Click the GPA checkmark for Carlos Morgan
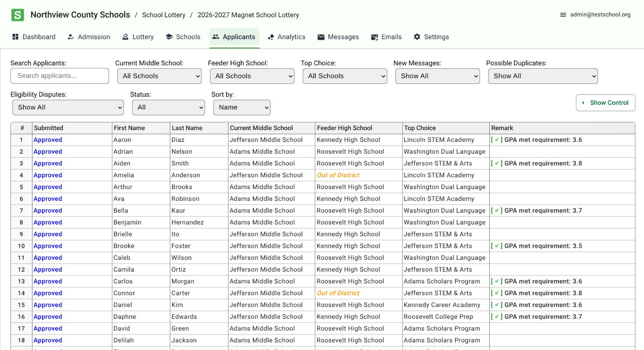644x350 pixels. [x=496, y=281]
